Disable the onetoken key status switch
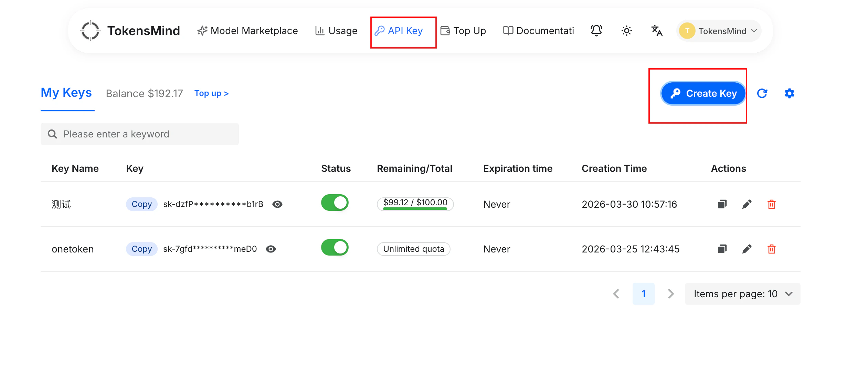The height and width of the screenshot is (383, 868). click(335, 247)
